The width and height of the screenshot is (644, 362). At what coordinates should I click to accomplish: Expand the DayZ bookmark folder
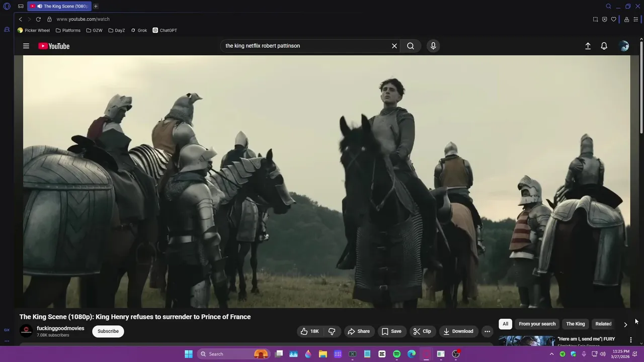117,30
